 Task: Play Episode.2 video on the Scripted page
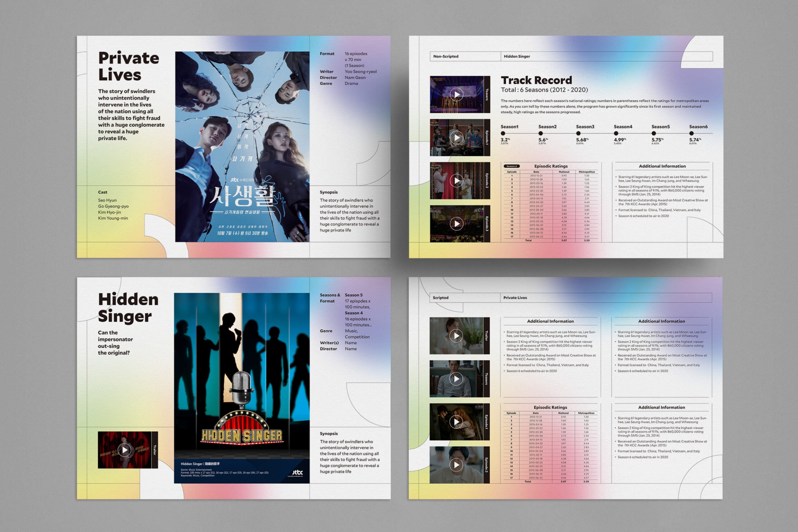(x=456, y=465)
